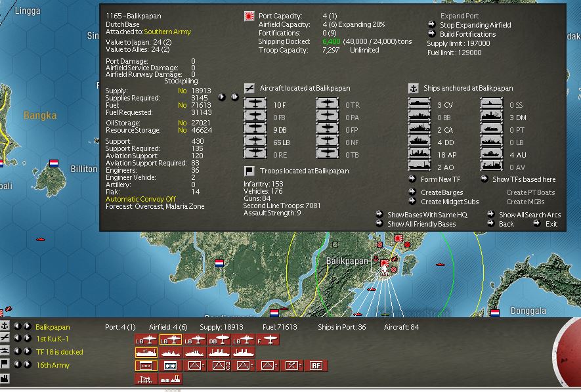The width and height of the screenshot is (581, 392).
Task: Click the anchor icon beside Balikpapan in bottom bar
Action: pyautogui.click(x=5, y=326)
